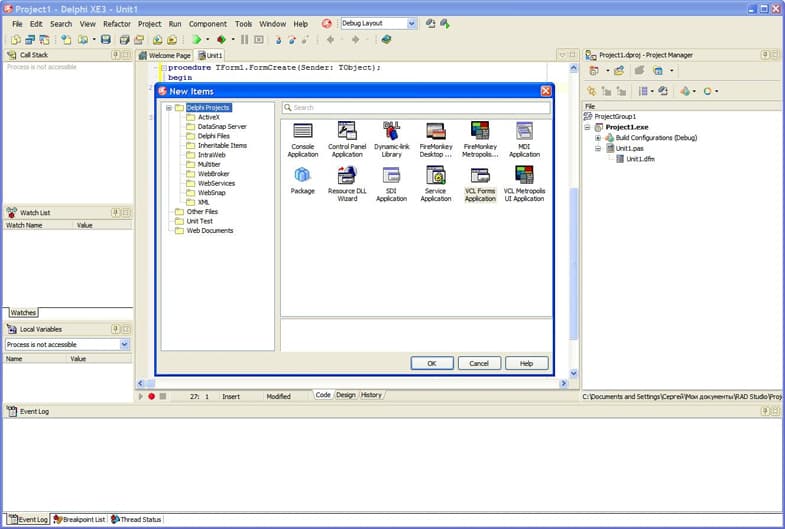785x529 pixels.
Task: Click the help book toolbar icon
Action: (386, 40)
